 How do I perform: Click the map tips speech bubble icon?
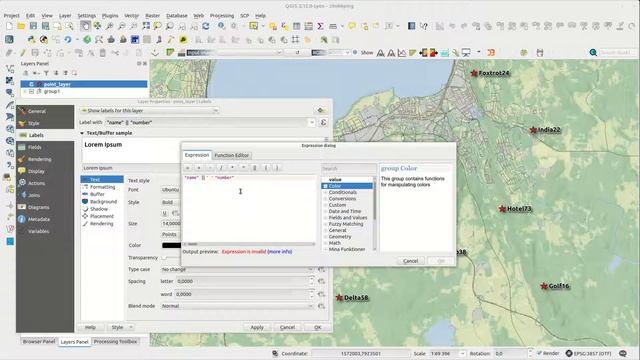[x=352, y=26]
